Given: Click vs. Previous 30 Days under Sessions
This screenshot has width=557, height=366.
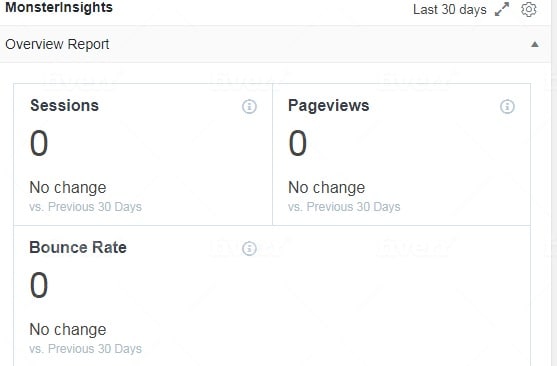Looking at the screenshot, I should 86,207.
